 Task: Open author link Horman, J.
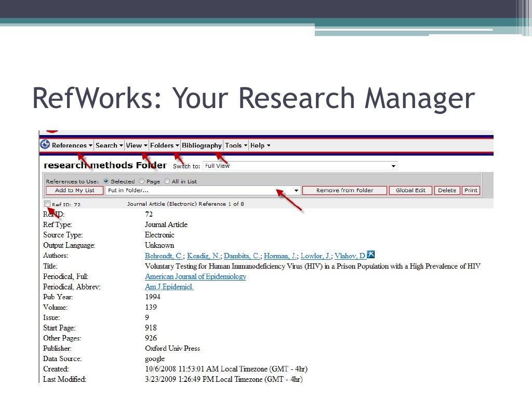tap(280, 256)
